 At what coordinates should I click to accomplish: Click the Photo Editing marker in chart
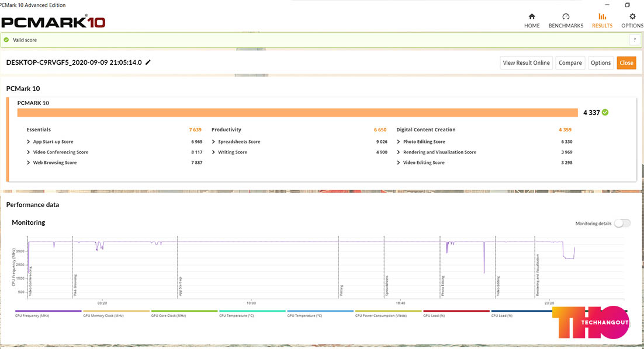tap(443, 286)
